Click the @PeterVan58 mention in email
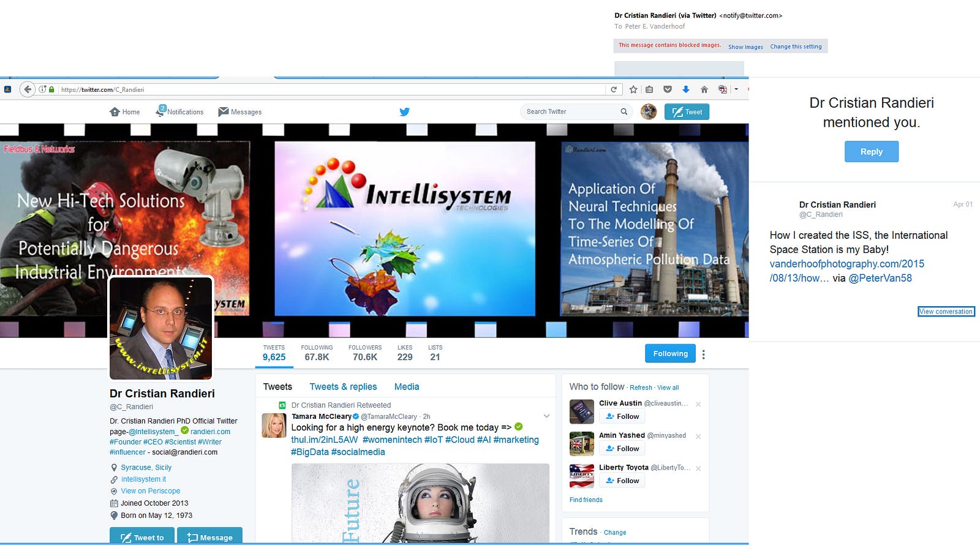980x551 pixels. tap(880, 278)
